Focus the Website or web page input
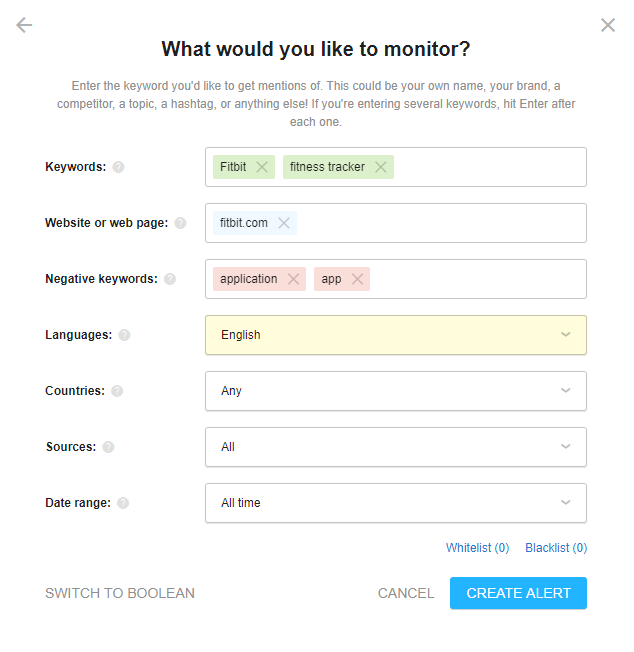 (441, 223)
